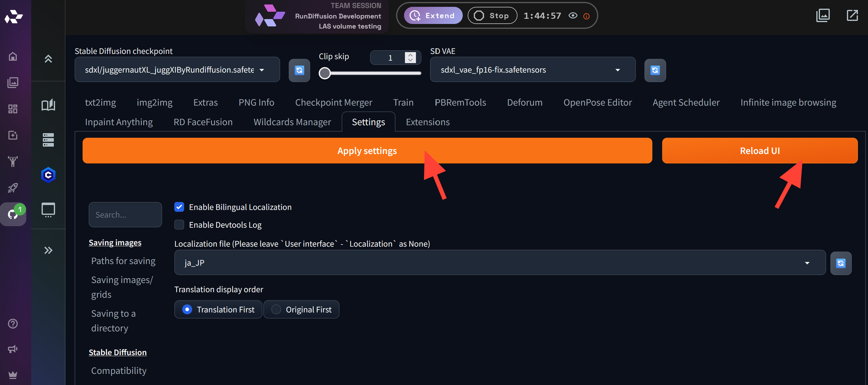The height and width of the screenshot is (385, 868).
Task: Open the RD FaceFusion tab
Action: [203, 122]
